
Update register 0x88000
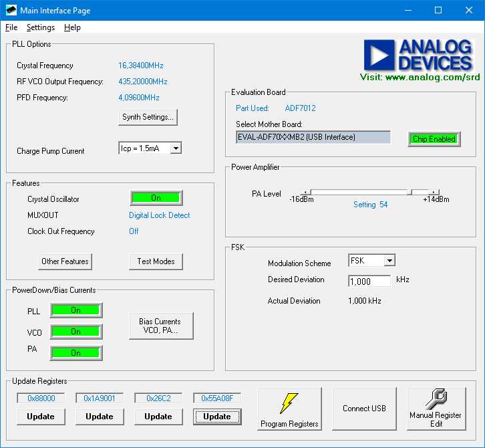(41, 417)
